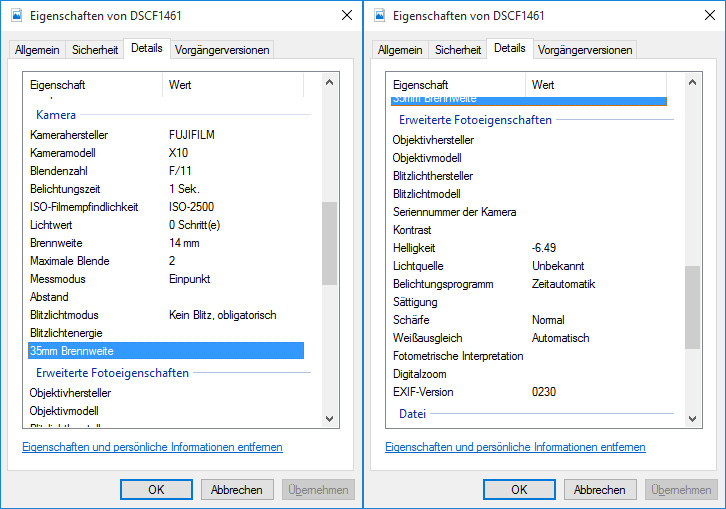The image size is (726, 509).
Task: Select the Weißausgleich row
Action: point(529,338)
